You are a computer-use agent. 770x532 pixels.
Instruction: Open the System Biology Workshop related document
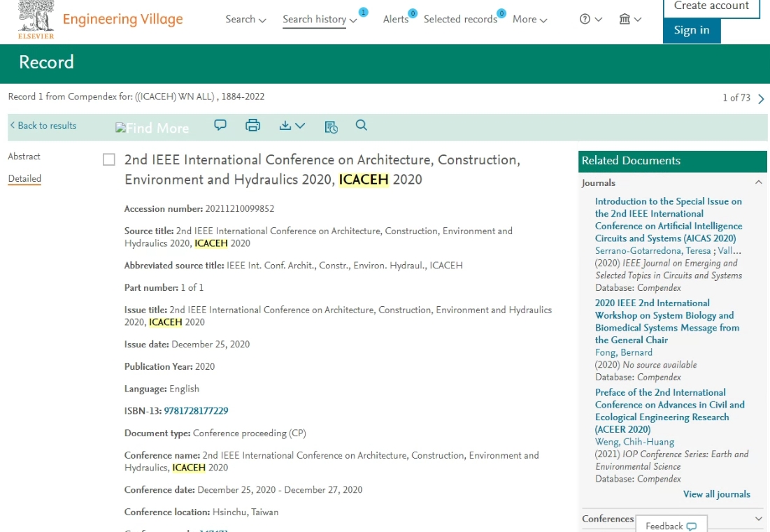(x=667, y=322)
